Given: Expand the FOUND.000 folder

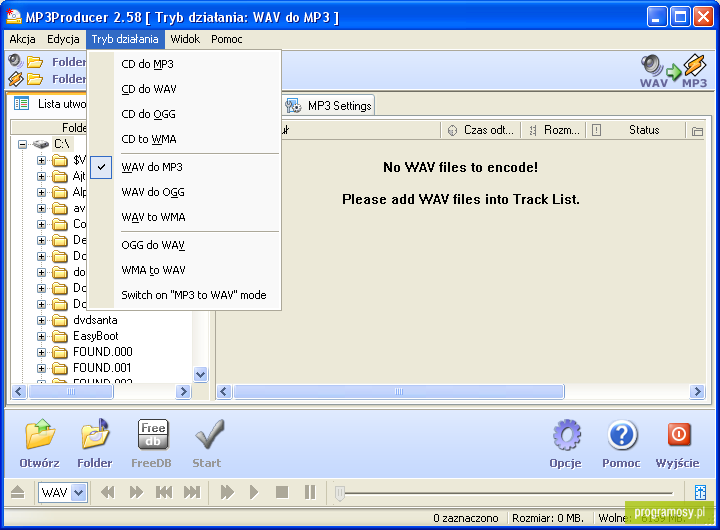Looking at the screenshot, I should [x=41, y=352].
